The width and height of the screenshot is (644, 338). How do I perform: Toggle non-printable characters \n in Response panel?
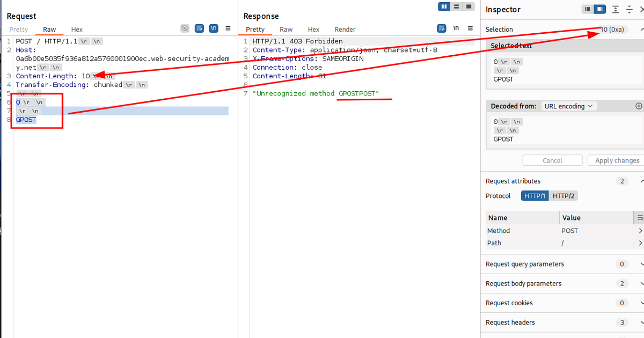coord(456,28)
